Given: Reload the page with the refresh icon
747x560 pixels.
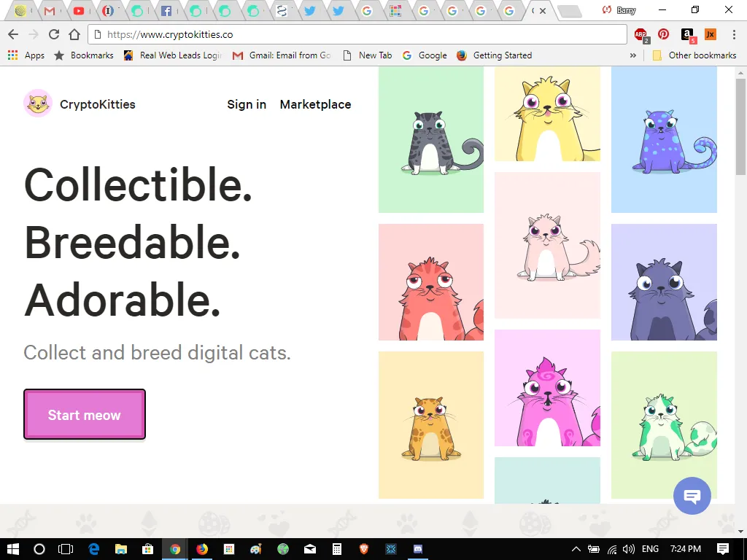Looking at the screenshot, I should pos(54,34).
